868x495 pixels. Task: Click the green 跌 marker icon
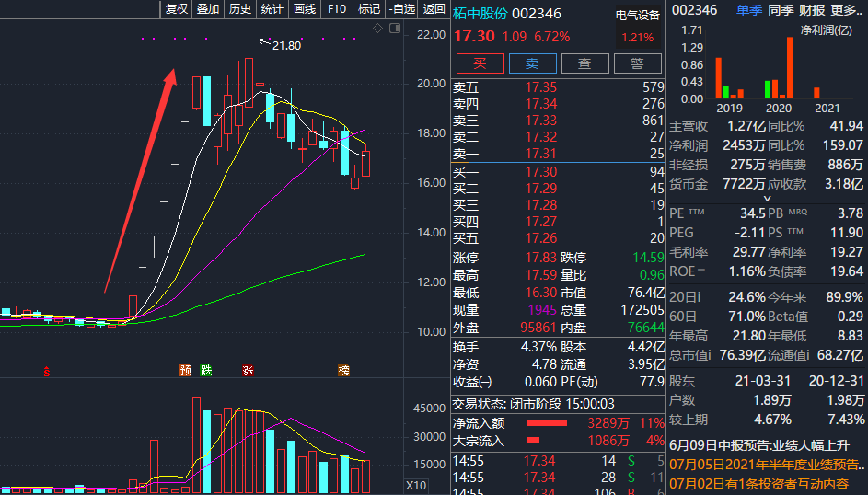(206, 370)
